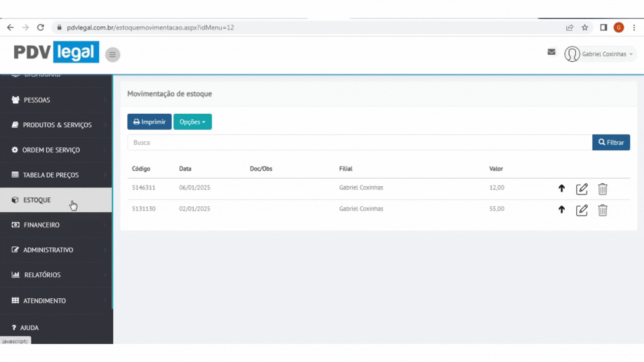The height and width of the screenshot is (362, 644).
Task: Expand the Financeiro sidebar menu
Action: (x=42, y=225)
